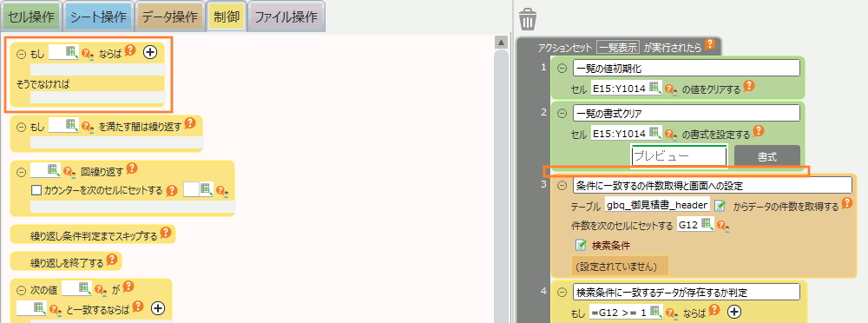Open cell picker after カウンターを次のセルにセットする
This screenshot has height=323, width=868.
[x=207, y=189]
